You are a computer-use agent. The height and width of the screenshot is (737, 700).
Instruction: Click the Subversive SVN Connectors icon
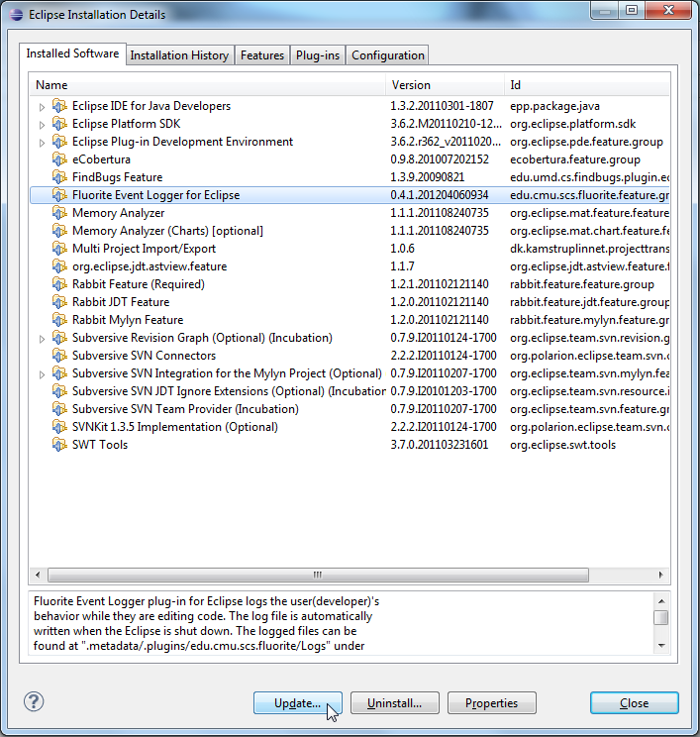click(x=59, y=356)
